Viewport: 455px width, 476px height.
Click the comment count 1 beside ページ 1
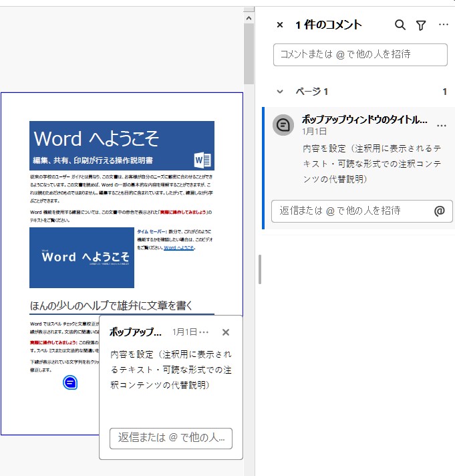tap(444, 92)
